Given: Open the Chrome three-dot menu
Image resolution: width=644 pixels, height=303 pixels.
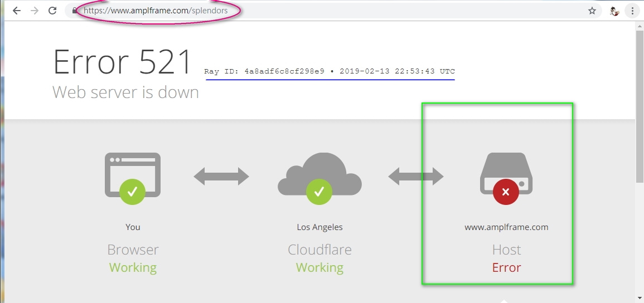Looking at the screenshot, I should point(632,11).
